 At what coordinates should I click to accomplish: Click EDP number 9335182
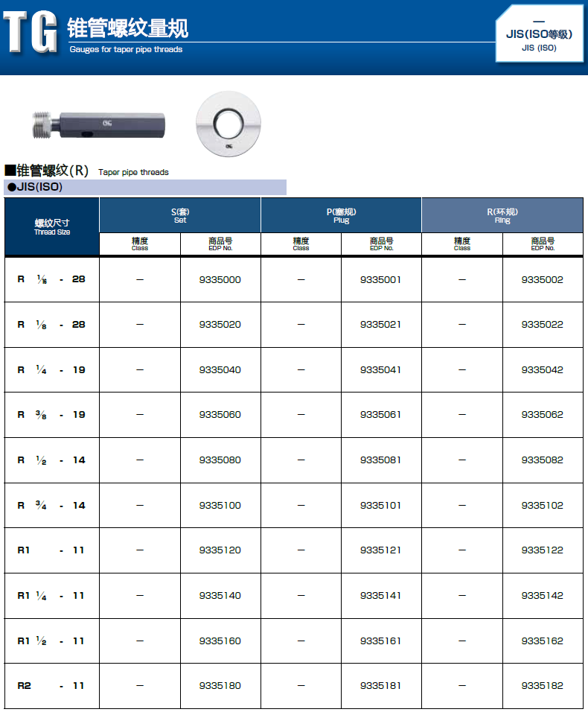pos(543,686)
